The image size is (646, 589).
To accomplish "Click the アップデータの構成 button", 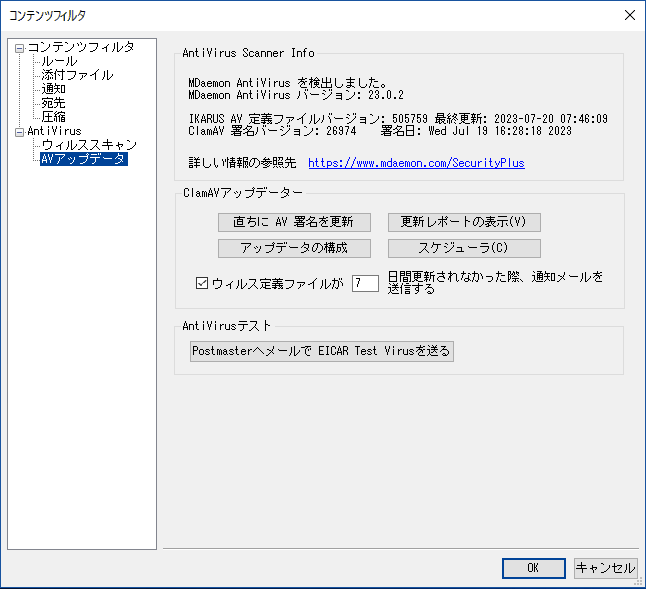I will click(294, 248).
